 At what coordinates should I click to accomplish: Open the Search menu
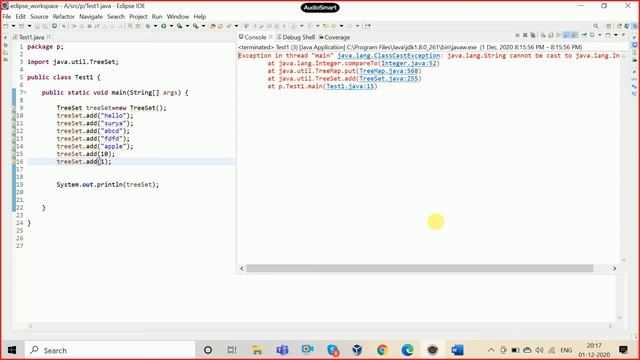click(116, 16)
